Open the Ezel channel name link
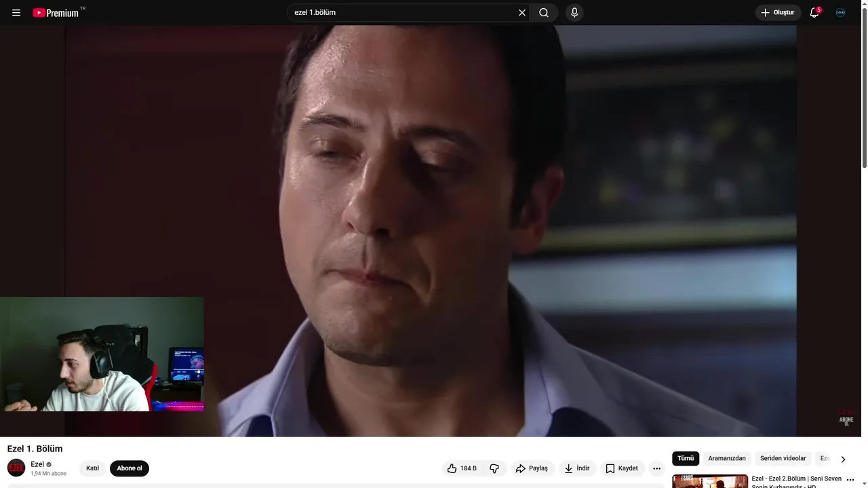 37,464
